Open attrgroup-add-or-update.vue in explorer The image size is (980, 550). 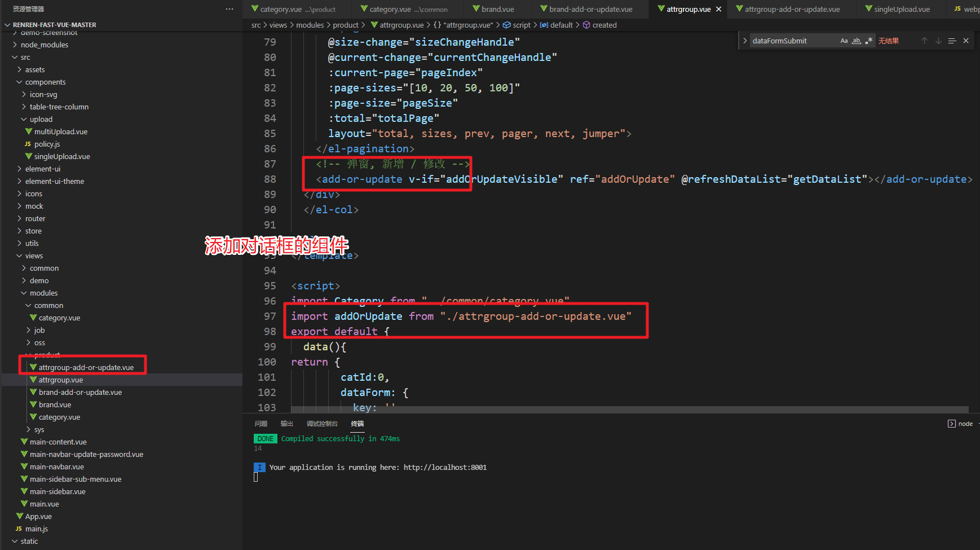[86, 368]
